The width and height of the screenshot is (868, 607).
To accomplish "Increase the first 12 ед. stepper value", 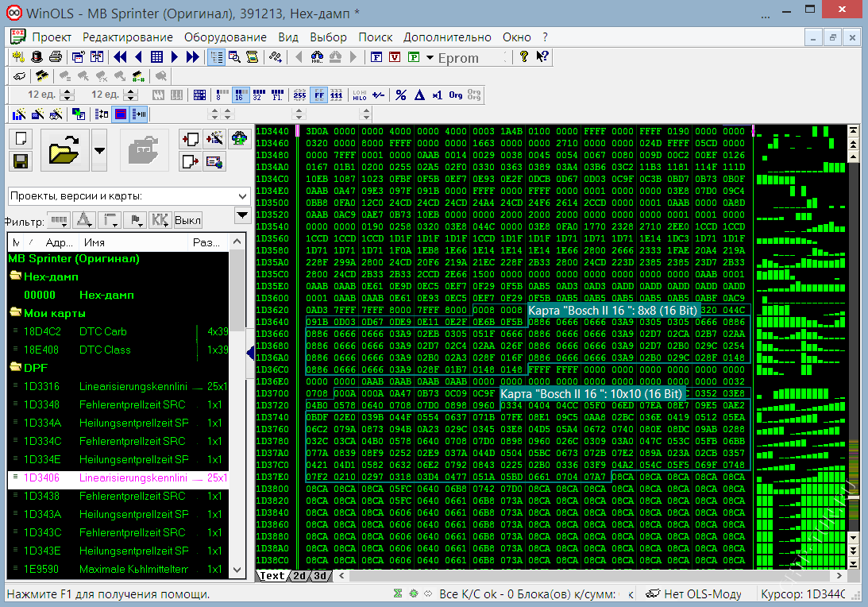I will 67,91.
